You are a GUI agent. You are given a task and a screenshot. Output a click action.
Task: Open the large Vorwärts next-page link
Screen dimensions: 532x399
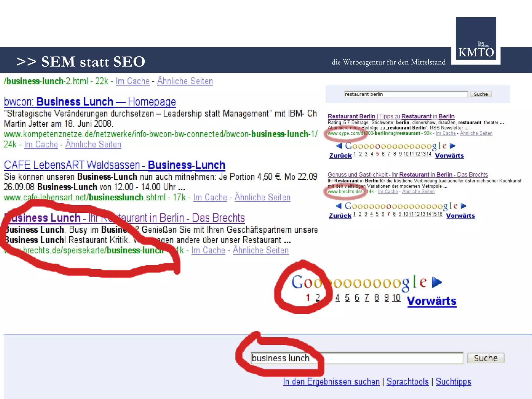pos(431,301)
